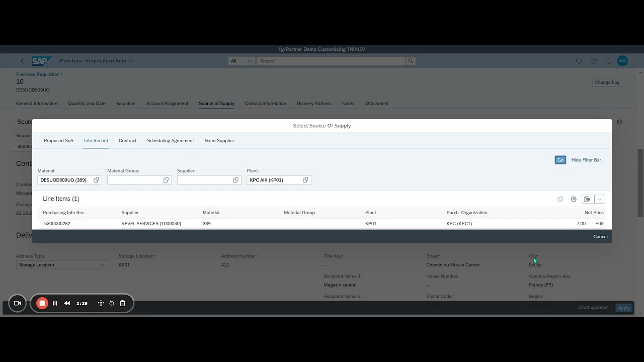The height and width of the screenshot is (362, 644).
Task: Delete the recording with the trash icon
Action: [122, 303]
